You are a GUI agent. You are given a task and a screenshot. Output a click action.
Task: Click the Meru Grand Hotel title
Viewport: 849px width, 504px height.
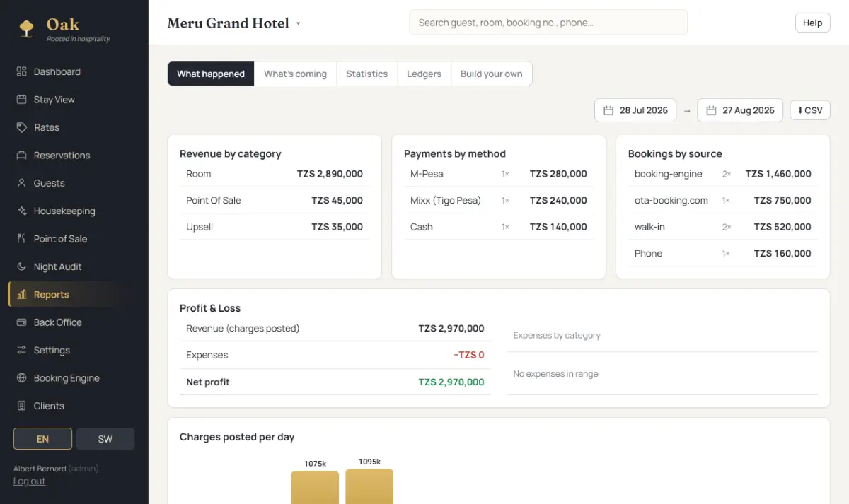click(228, 23)
